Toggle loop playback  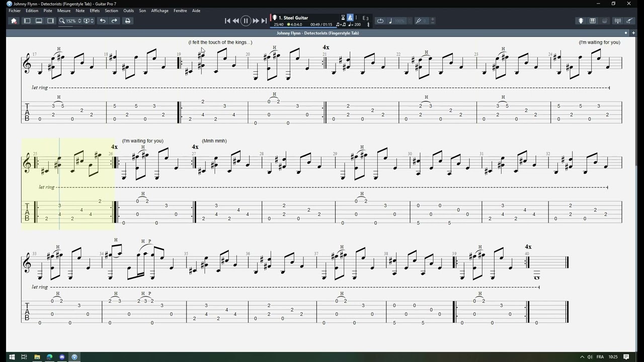[x=380, y=21]
